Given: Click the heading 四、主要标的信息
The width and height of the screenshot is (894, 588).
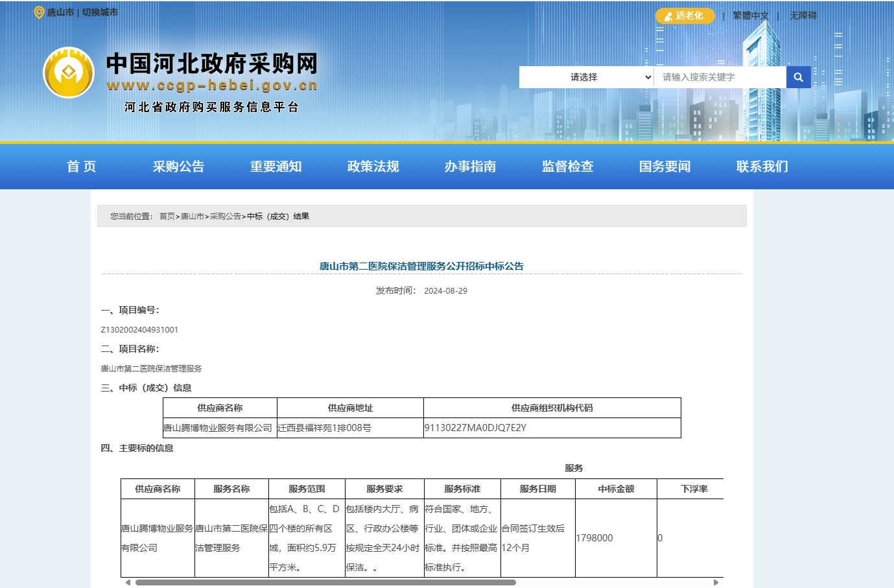Looking at the screenshot, I should coord(137,448).
